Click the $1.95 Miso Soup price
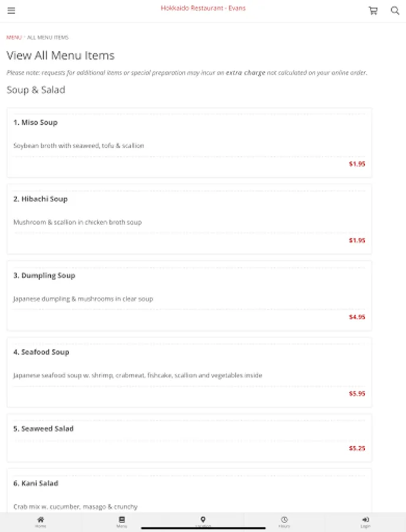This screenshot has width=406, height=532. pyautogui.click(x=357, y=164)
